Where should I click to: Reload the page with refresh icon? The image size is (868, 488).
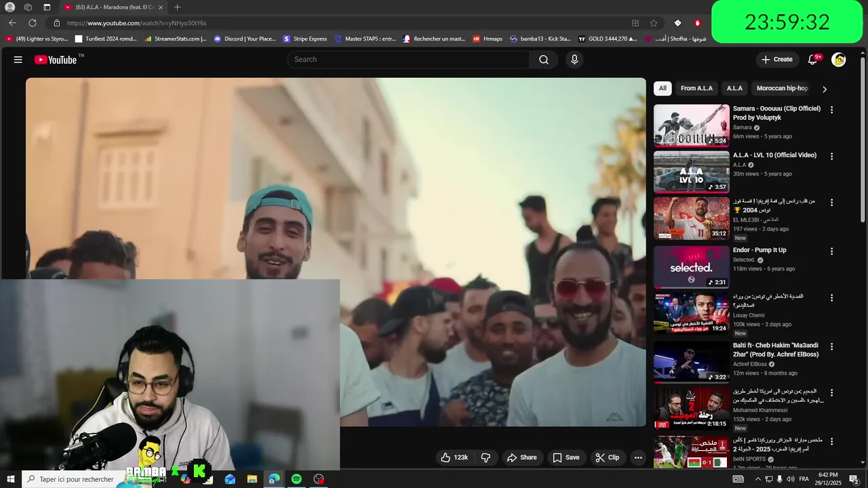tap(32, 23)
